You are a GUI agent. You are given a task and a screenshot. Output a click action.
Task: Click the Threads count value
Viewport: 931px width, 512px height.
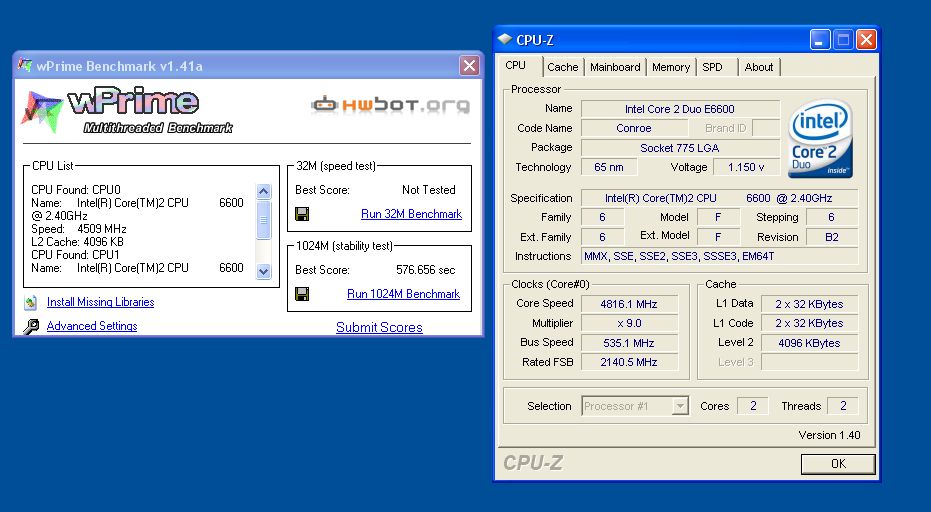click(x=843, y=406)
